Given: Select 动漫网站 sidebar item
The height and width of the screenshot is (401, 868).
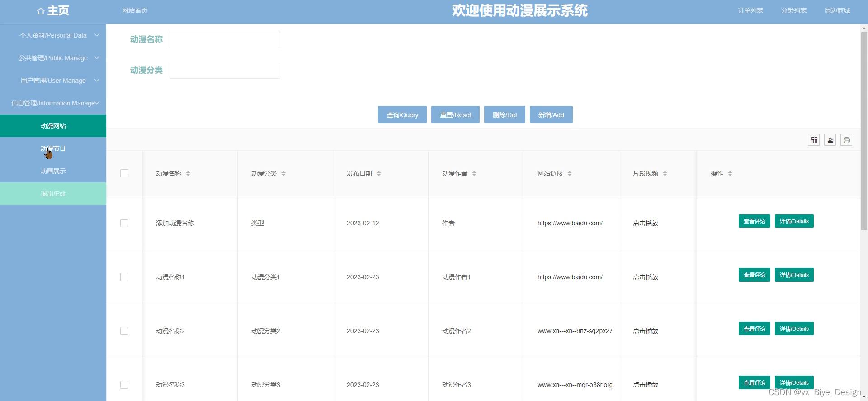Looking at the screenshot, I should [x=53, y=126].
